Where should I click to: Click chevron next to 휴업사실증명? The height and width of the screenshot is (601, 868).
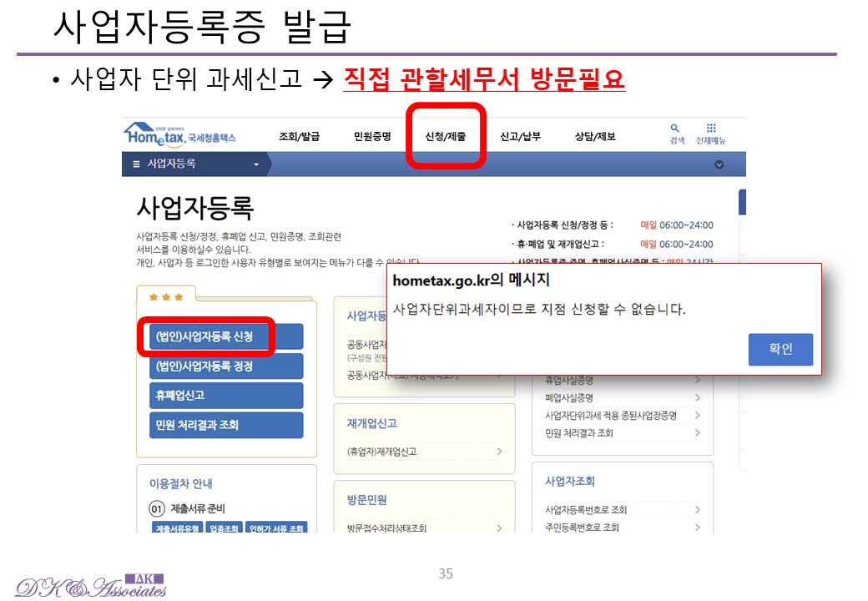coord(698,380)
